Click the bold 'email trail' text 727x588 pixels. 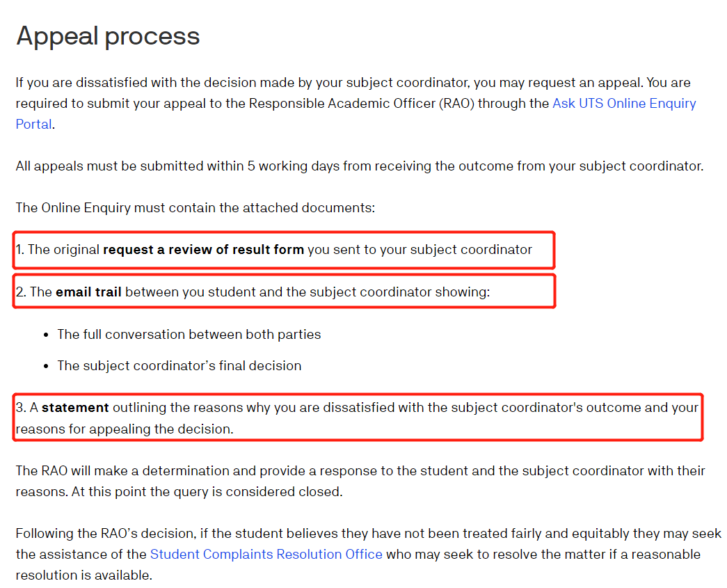[88, 292]
